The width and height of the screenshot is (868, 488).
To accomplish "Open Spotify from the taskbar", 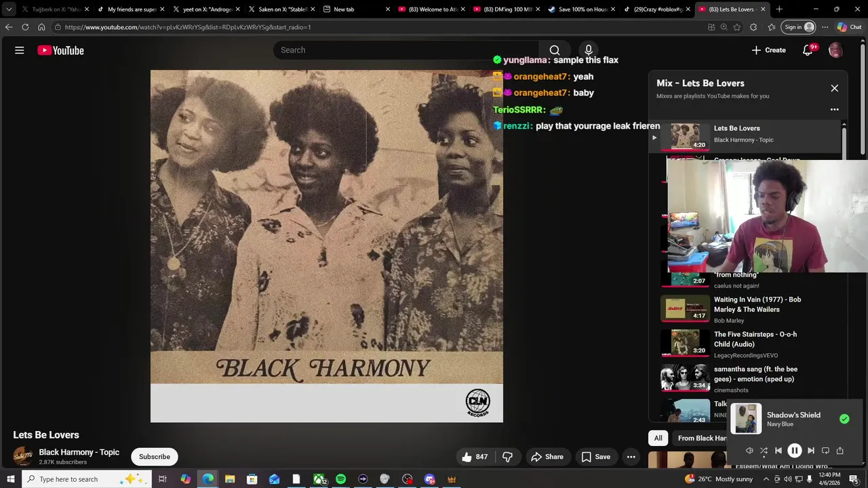I will [340, 479].
